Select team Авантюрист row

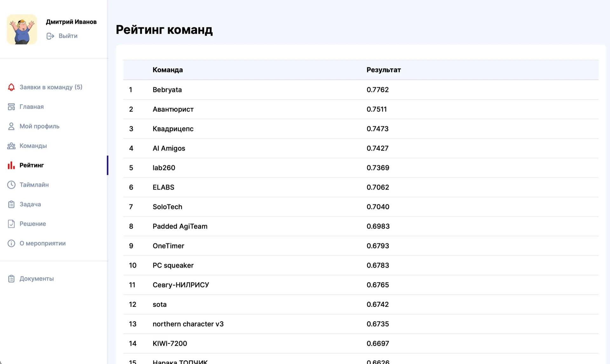point(361,109)
